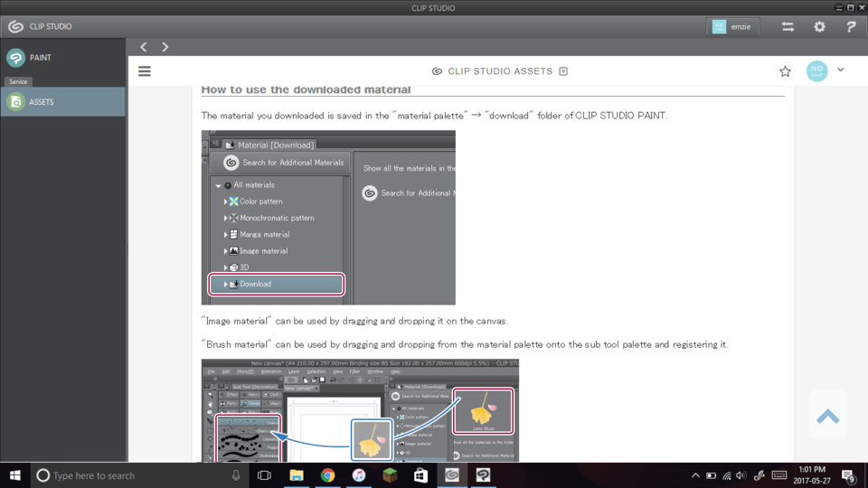Go back with the left arrow

point(144,47)
